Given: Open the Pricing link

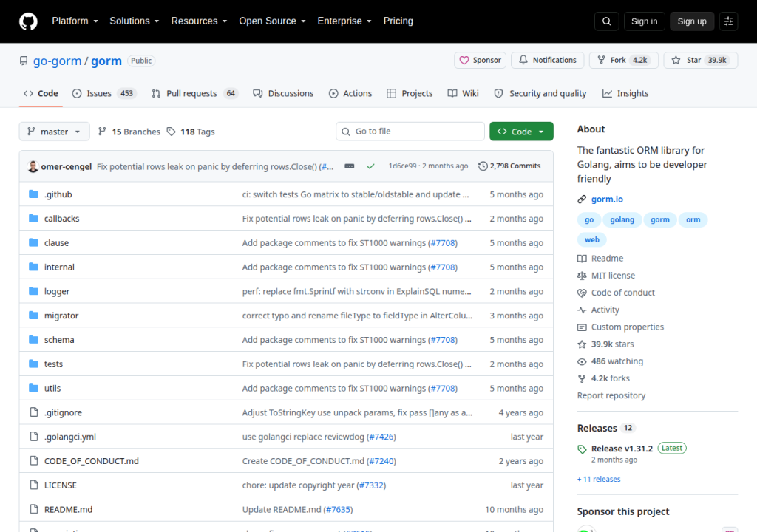Looking at the screenshot, I should [x=398, y=21].
